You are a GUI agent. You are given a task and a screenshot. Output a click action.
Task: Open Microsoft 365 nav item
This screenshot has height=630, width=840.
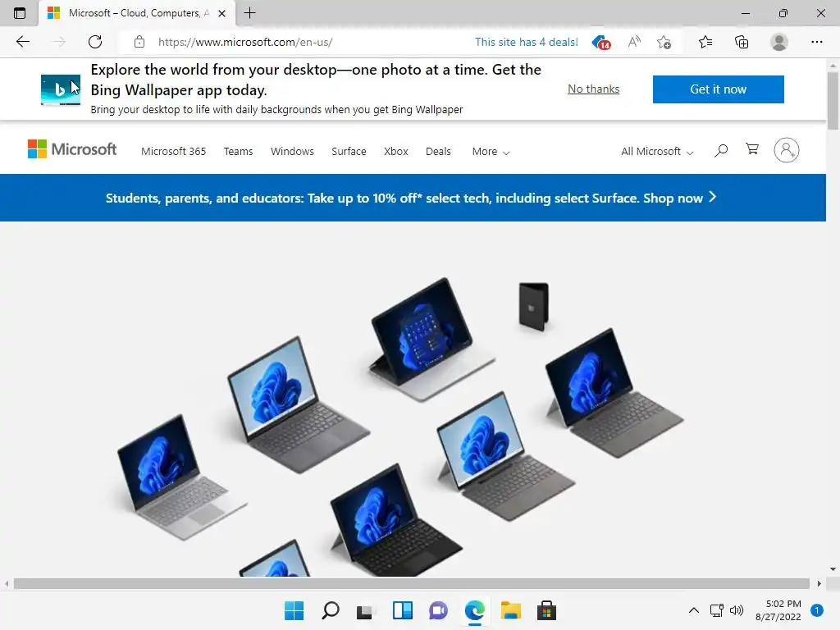tap(174, 152)
